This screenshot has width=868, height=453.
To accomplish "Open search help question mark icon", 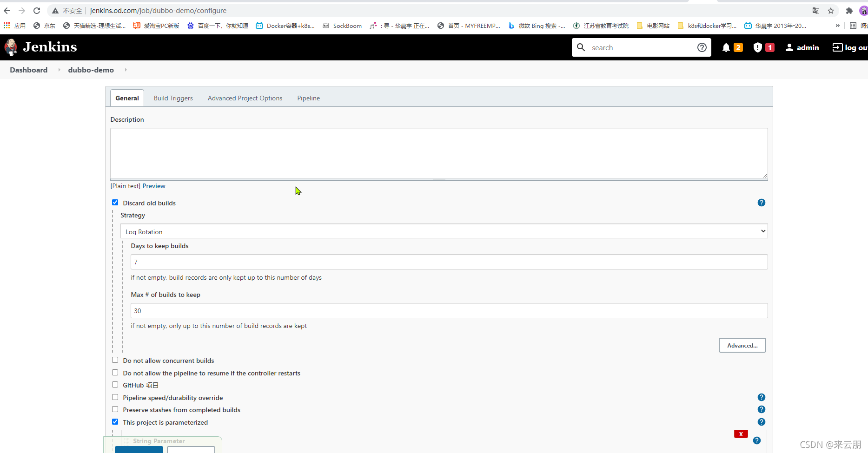I will click(x=702, y=47).
